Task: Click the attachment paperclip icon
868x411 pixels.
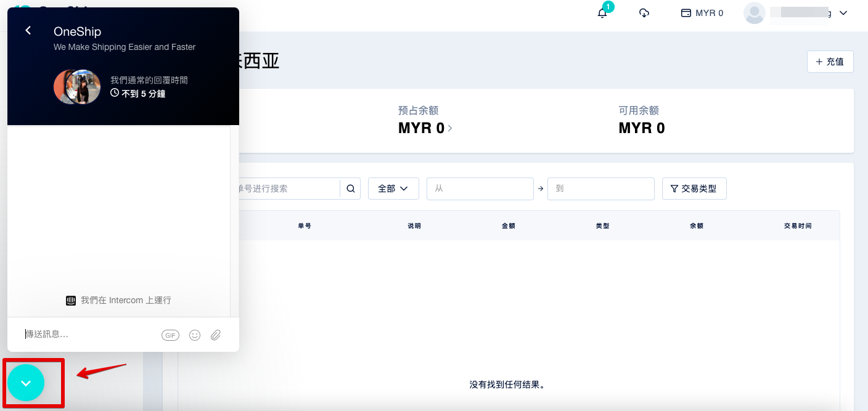Action: click(x=216, y=335)
